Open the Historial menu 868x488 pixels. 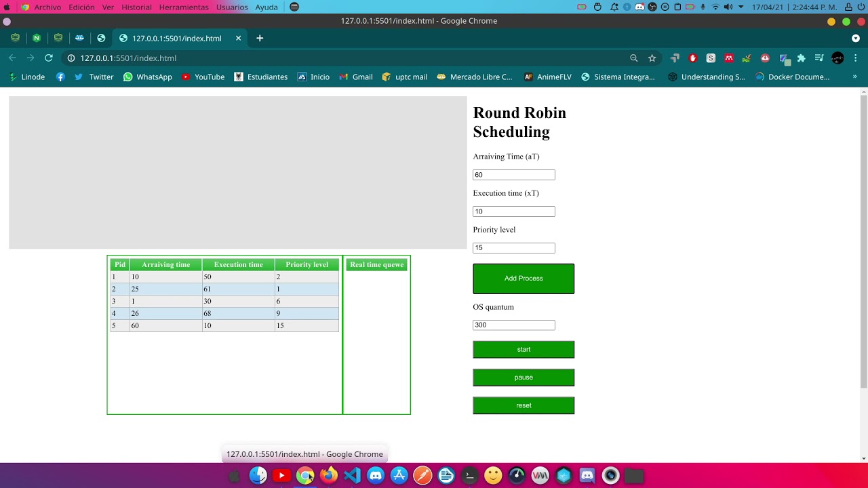click(137, 7)
